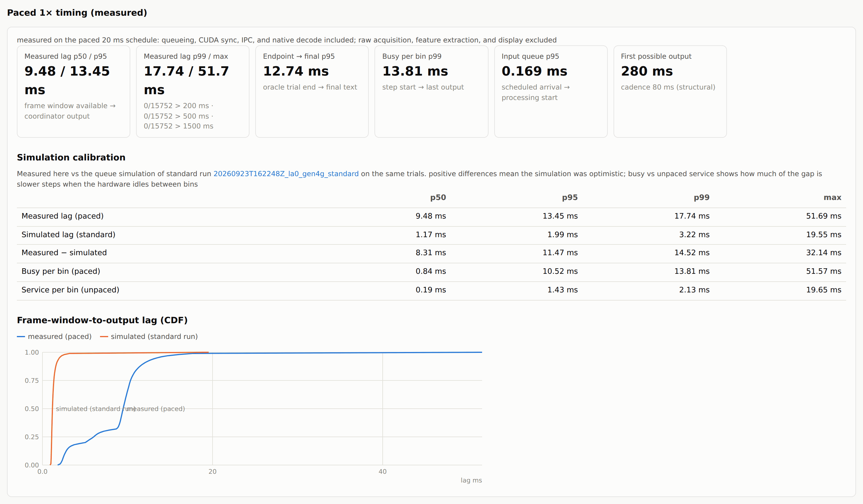Click the p95 column header
Viewport: 863px width, 504px height.
click(570, 198)
